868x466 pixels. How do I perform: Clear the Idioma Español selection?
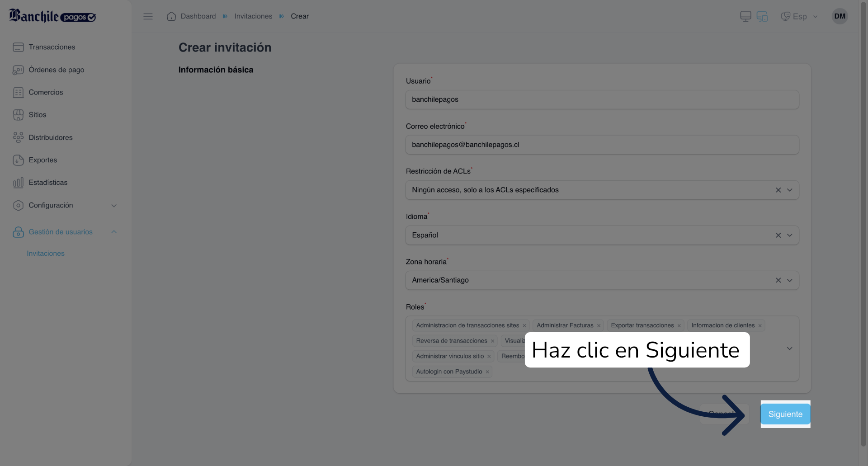[778, 235]
